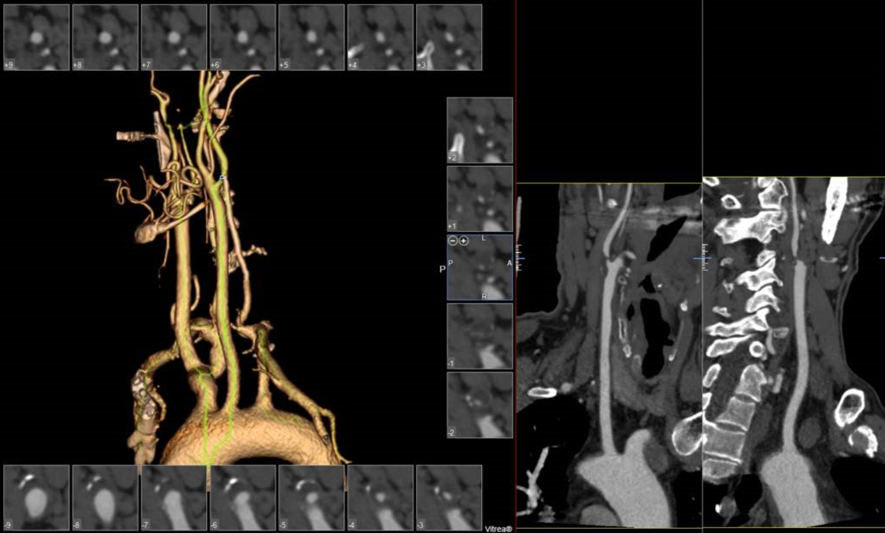Select the +4 cross-section thumbnail
Screen dimensions: 885x533
coord(380,37)
